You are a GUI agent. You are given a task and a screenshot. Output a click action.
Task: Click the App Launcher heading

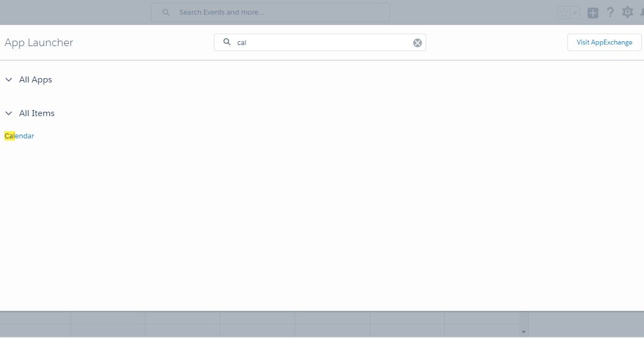(x=39, y=42)
